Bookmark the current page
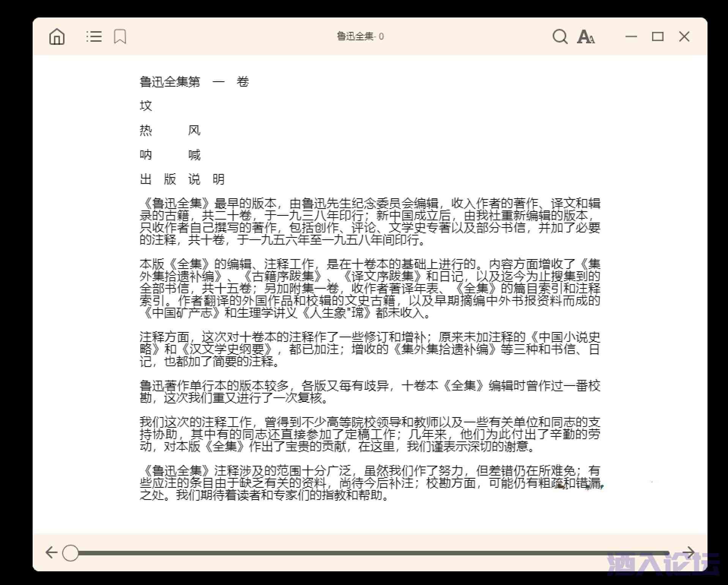This screenshot has width=728, height=585. [120, 37]
